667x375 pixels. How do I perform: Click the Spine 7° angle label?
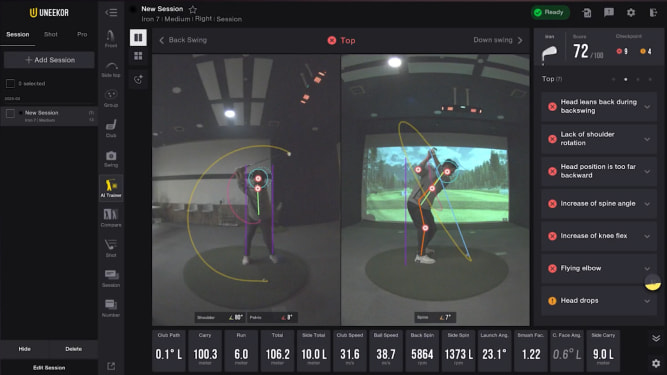pyautogui.click(x=435, y=317)
